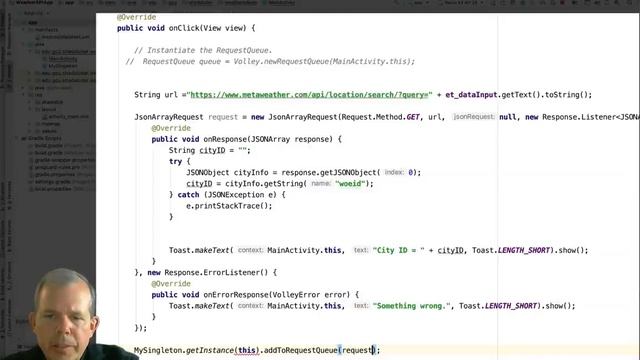Select MySingleton in the project tree
640x360 pixels.
[62, 66]
